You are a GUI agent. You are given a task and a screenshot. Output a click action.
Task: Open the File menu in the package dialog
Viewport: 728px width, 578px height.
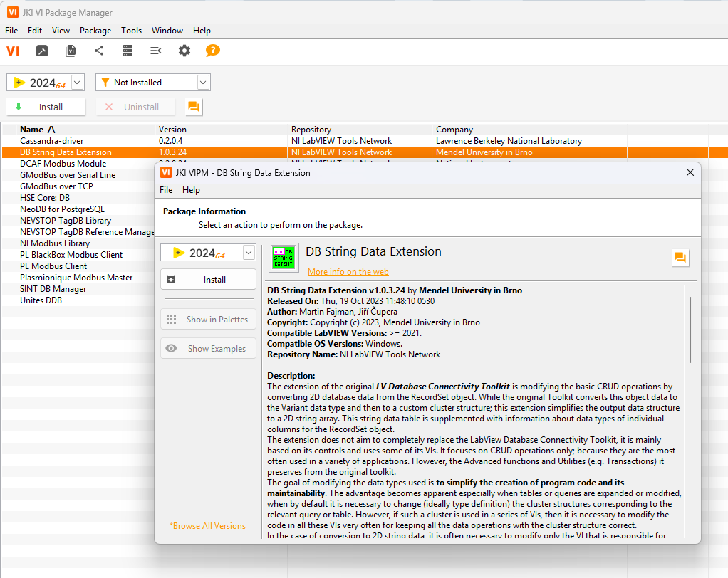tap(166, 190)
